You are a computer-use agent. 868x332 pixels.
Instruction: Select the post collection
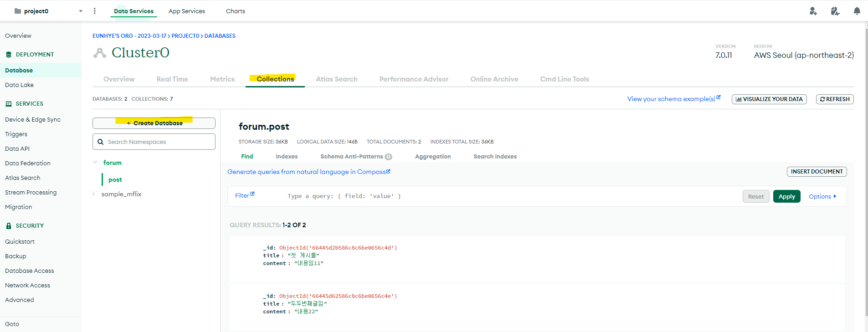[115, 179]
